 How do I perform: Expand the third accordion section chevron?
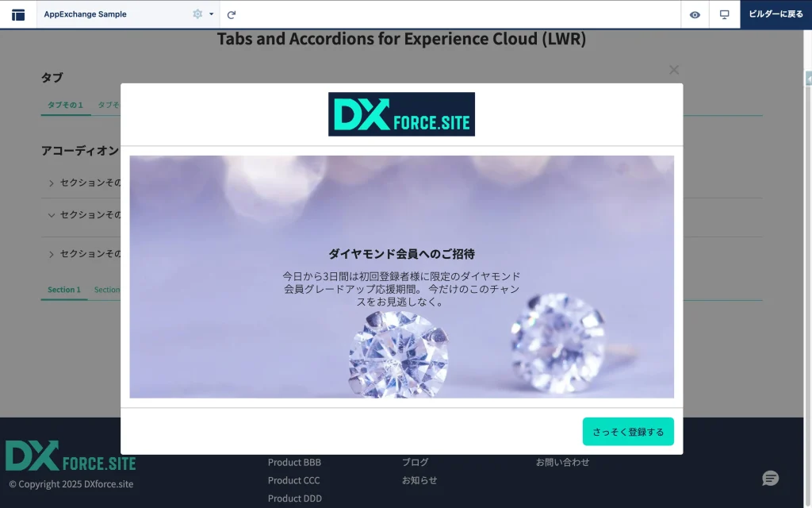(52, 255)
